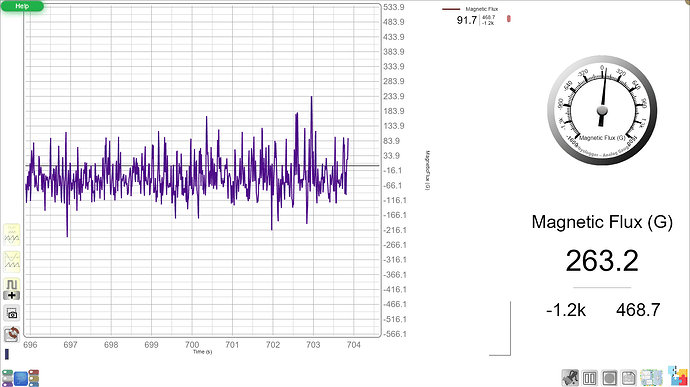Screen dimensions: 690x387
Task: Click the save file disk icon
Action: [x=629, y=378]
